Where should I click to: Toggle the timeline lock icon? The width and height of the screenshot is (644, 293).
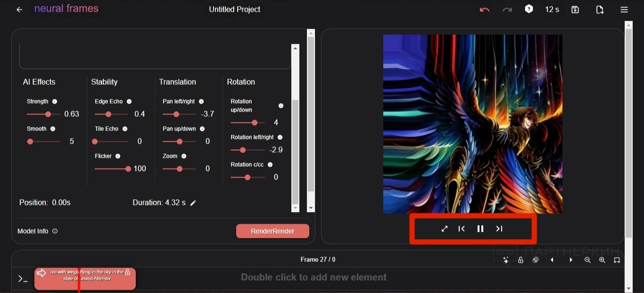click(520, 260)
